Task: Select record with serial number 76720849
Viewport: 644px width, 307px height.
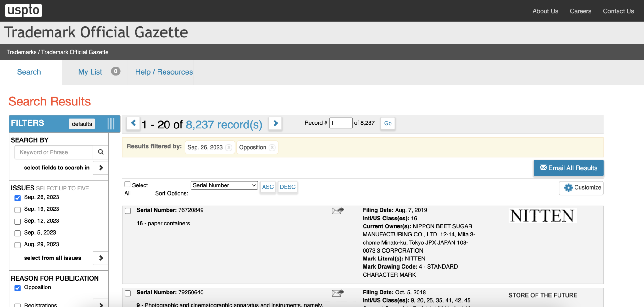Action: click(128, 211)
